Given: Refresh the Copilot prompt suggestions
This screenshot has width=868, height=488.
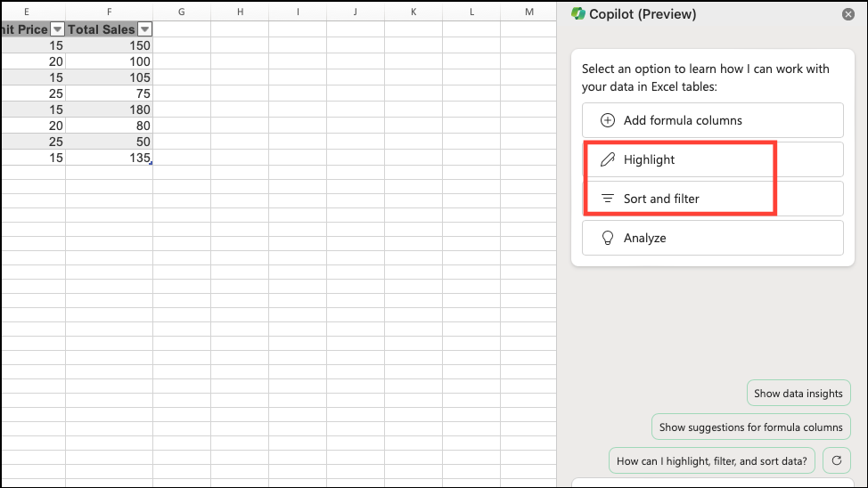Looking at the screenshot, I should 837,461.
